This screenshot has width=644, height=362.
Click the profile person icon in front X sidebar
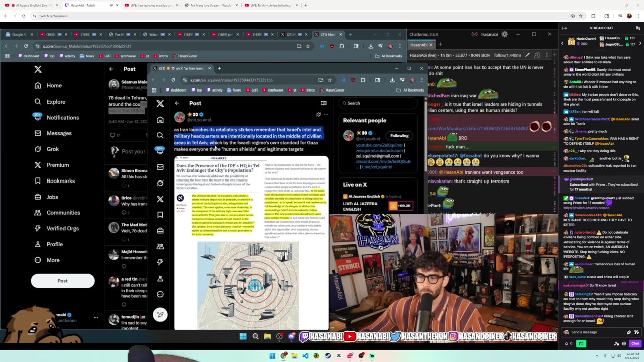[x=160, y=278]
